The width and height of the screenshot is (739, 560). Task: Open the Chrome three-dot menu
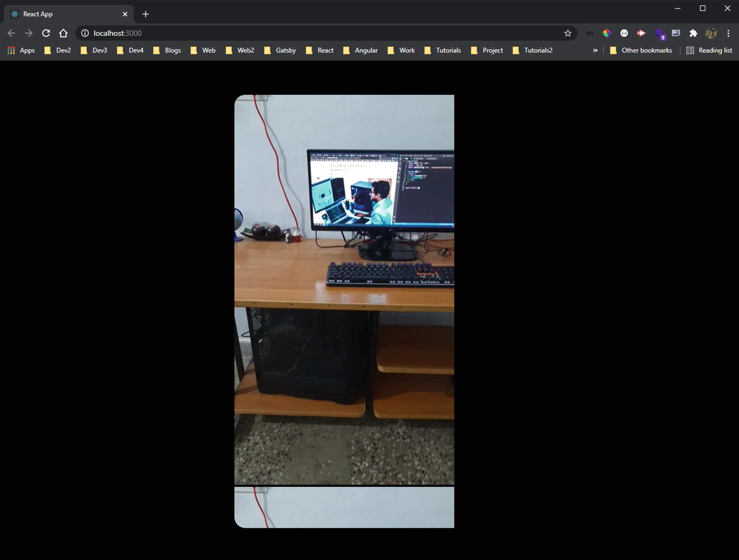(x=728, y=33)
